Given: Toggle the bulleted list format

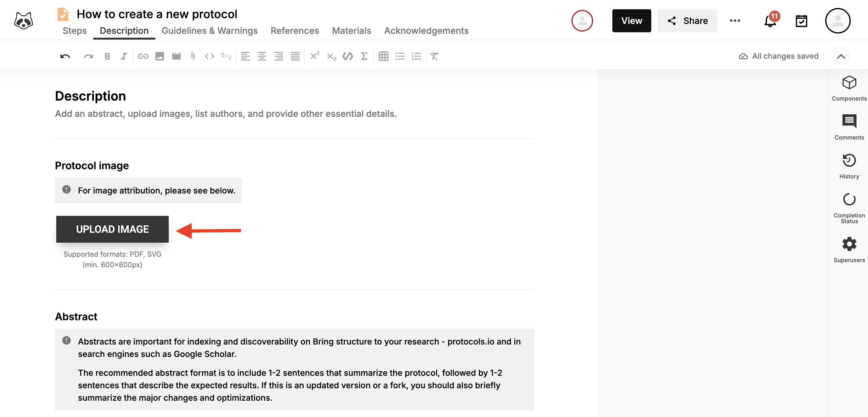Looking at the screenshot, I should point(399,56).
